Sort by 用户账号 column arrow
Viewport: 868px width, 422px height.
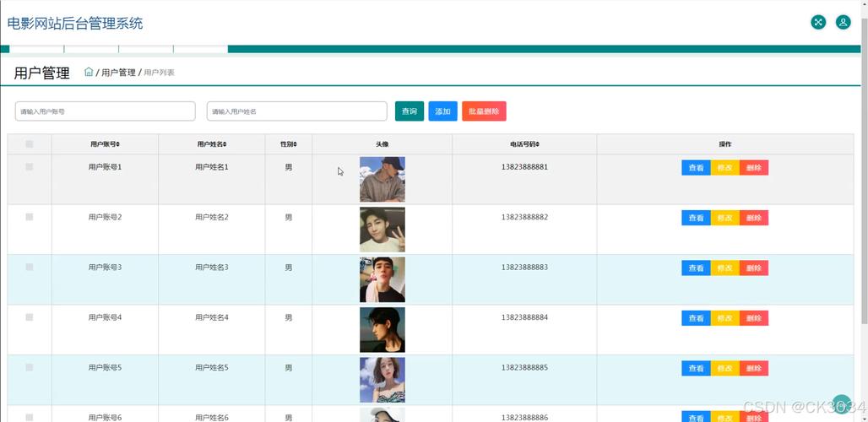[118, 144]
